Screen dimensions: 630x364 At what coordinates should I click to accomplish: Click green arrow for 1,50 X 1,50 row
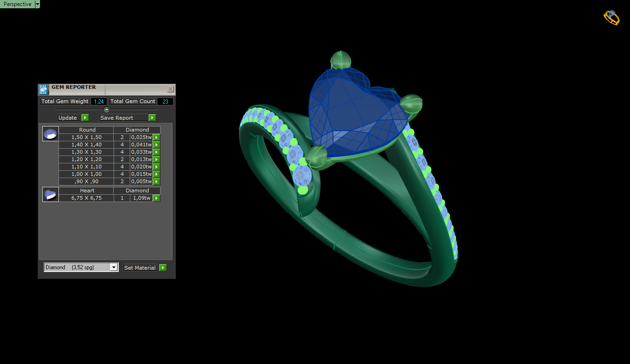click(x=156, y=137)
